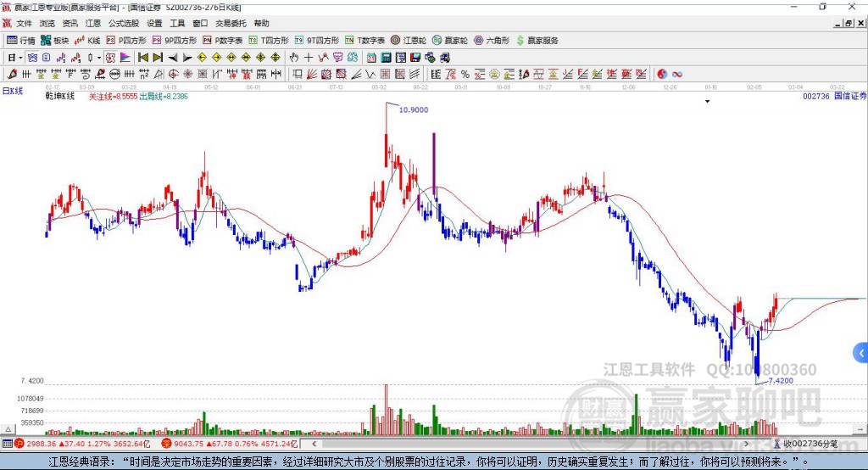Jump to first bar with the start-arrow icon
Screen dimensions: 868x470
click(x=142, y=58)
